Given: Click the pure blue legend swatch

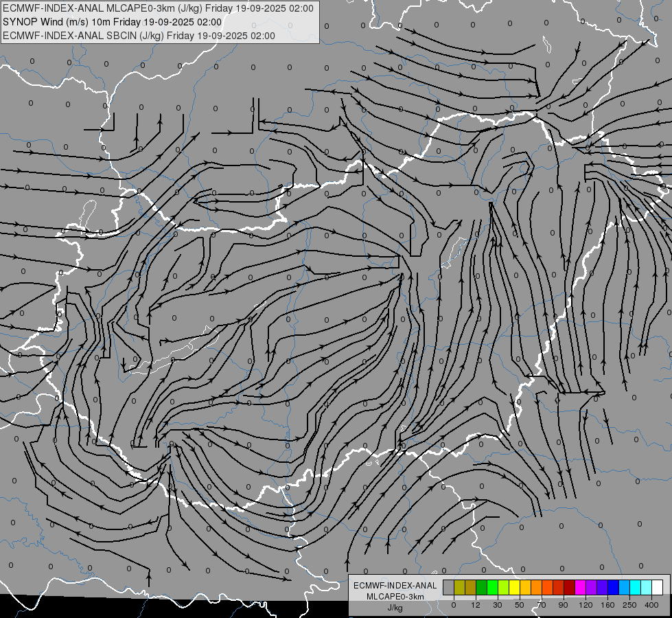Looking at the screenshot, I should click(x=614, y=587).
